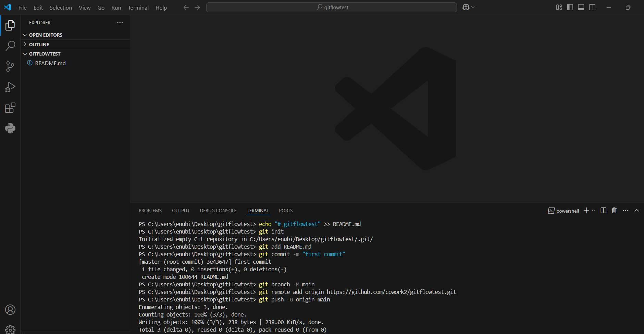
Task: Open the Copilot dropdown chevron
Action: pyautogui.click(x=473, y=7)
